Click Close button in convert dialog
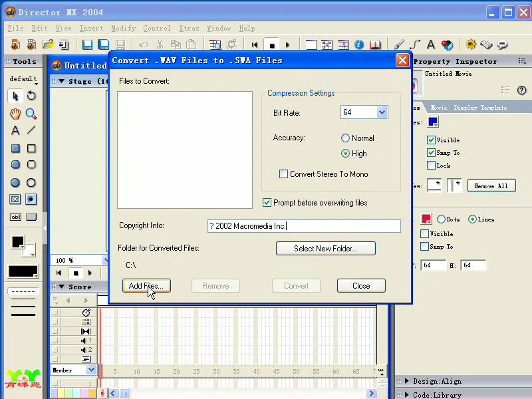532x399 pixels. tap(361, 286)
